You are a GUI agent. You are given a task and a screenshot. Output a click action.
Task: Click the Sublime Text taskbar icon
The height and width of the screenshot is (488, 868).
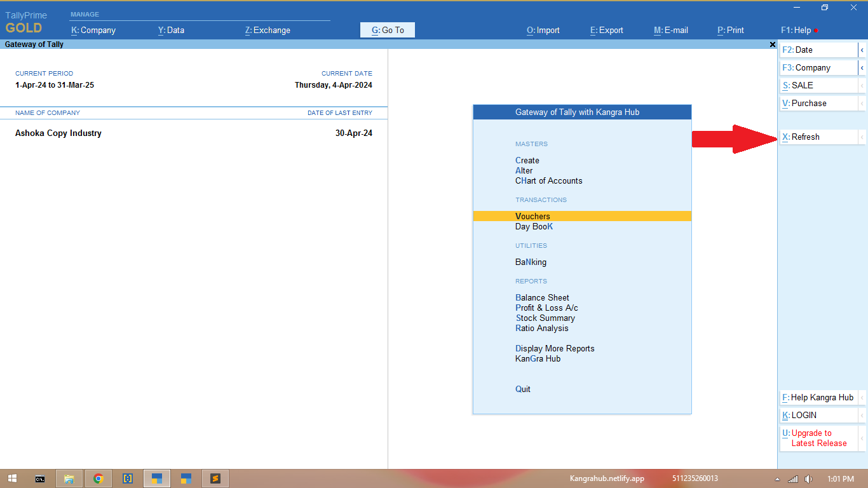point(215,478)
